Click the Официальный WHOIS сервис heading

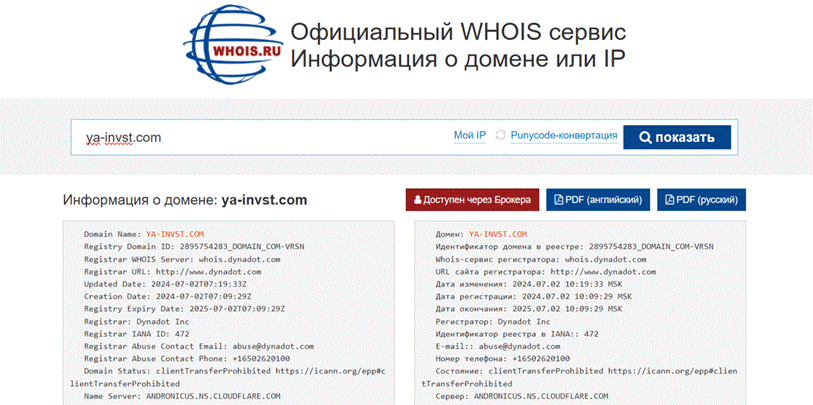[x=458, y=32]
